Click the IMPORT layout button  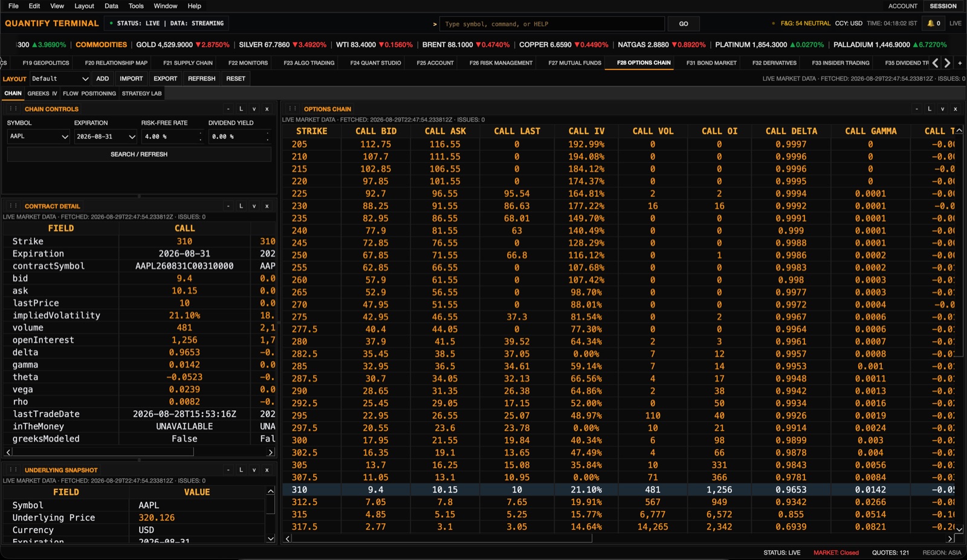point(131,79)
